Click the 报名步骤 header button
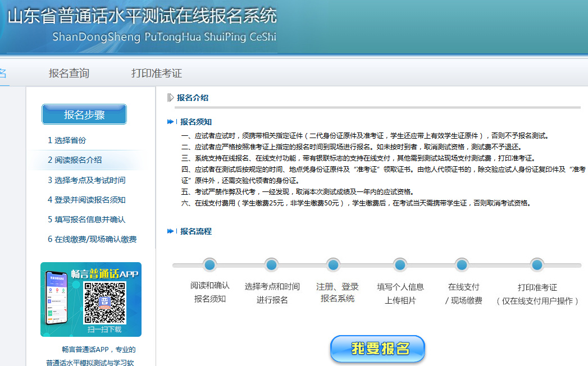The image size is (588, 366). point(84,114)
